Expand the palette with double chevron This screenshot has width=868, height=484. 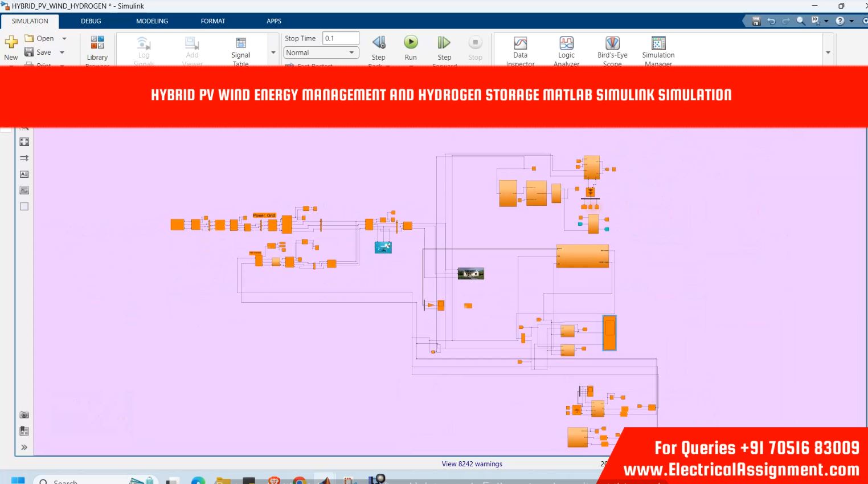[x=24, y=448]
